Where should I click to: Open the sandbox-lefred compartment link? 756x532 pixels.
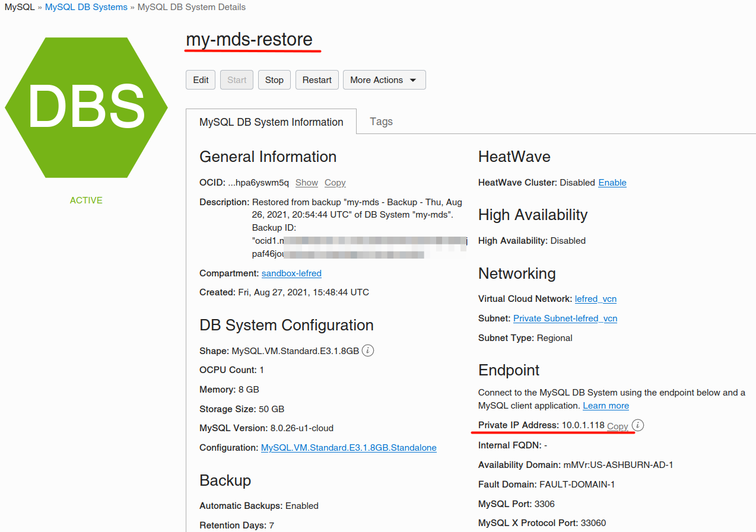pyautogui.click(x=291, y=273)
